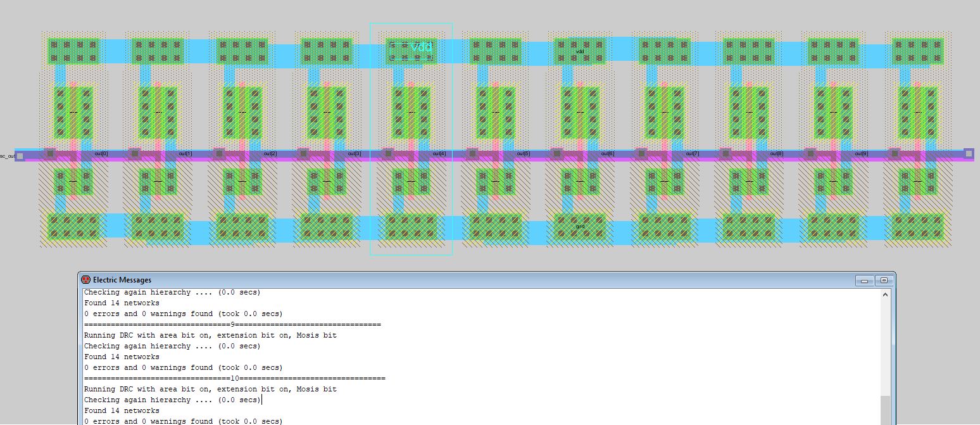Image resolution: width=980 pixels, height=425 pixels.
Task: Select the out[4] export label
Action: 439,154
